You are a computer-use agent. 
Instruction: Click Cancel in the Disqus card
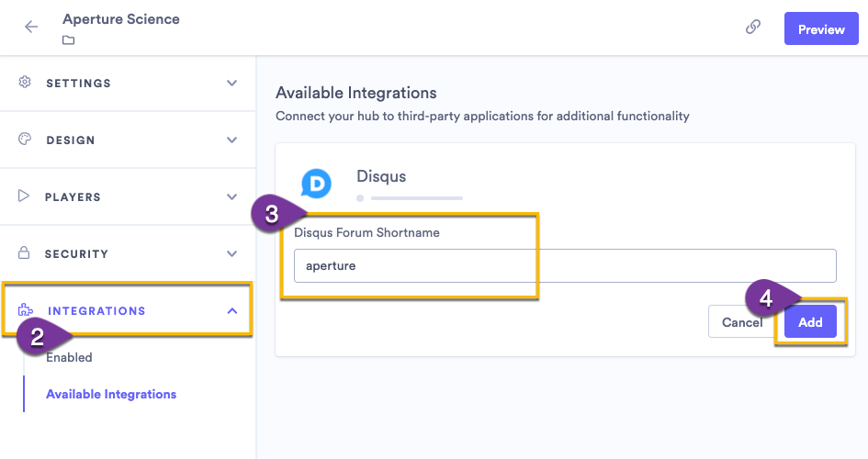(x=742, y=322)
